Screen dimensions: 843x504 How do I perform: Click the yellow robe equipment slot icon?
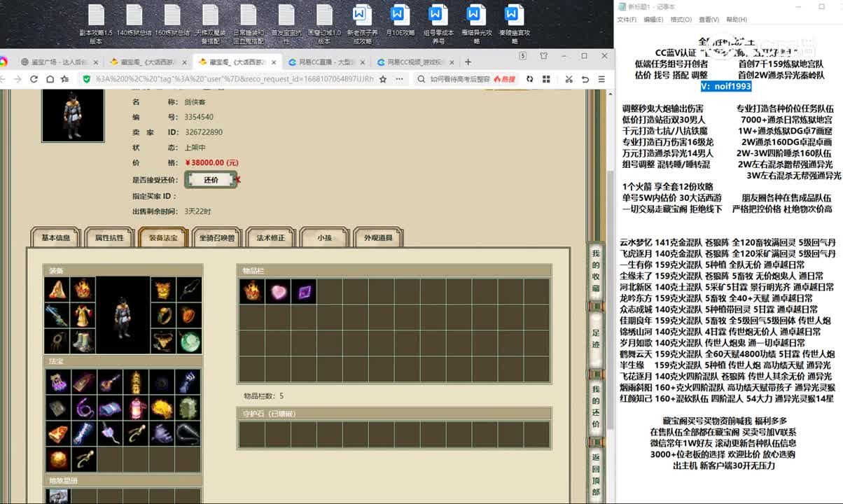tap(83, 315)
